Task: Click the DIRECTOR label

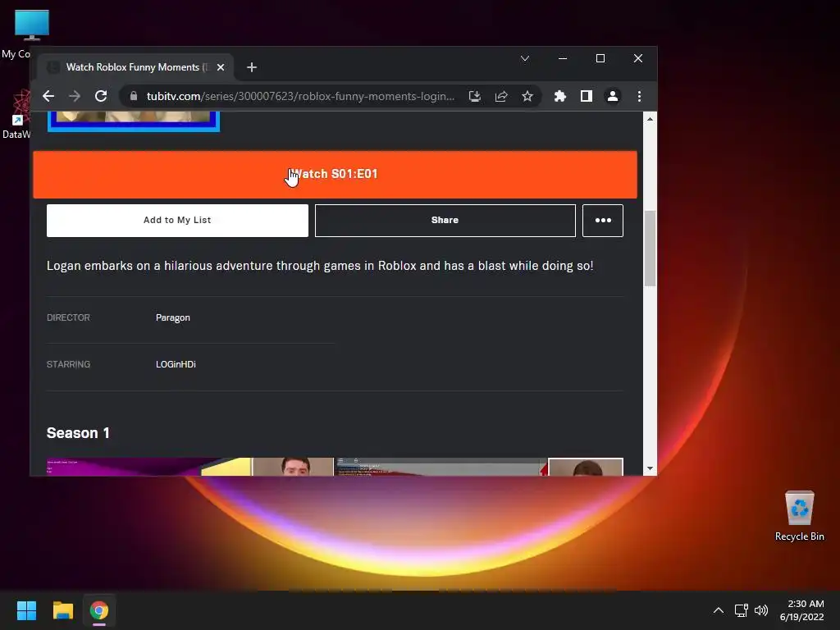Action: pos(69,317)
